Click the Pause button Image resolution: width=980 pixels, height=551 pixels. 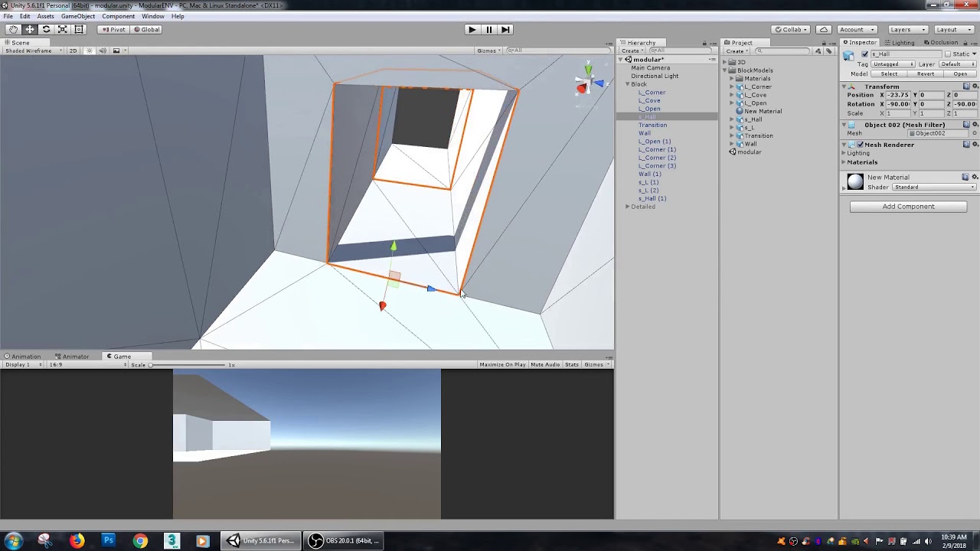(x=488, y=29)
